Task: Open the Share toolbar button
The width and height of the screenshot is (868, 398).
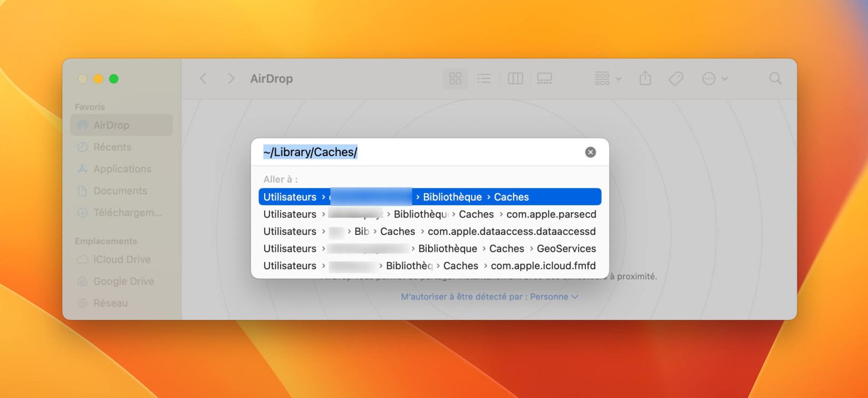Action: click(x=645, y=79)
